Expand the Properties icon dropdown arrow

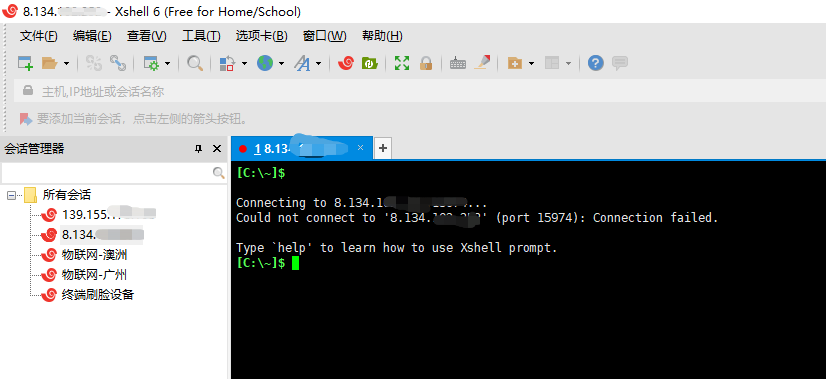point(168,64)
